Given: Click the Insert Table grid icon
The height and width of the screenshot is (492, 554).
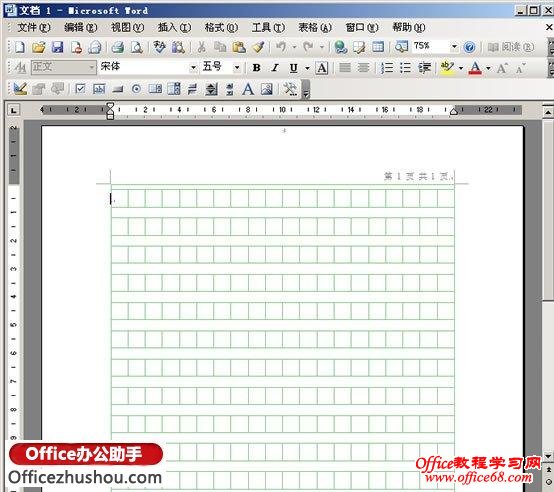Looking at the screenshot, I should (378, 47).
